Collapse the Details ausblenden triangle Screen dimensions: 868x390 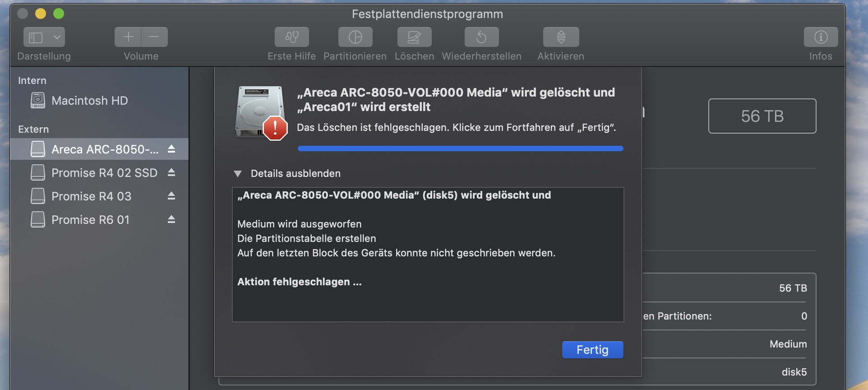coord(238,174)
